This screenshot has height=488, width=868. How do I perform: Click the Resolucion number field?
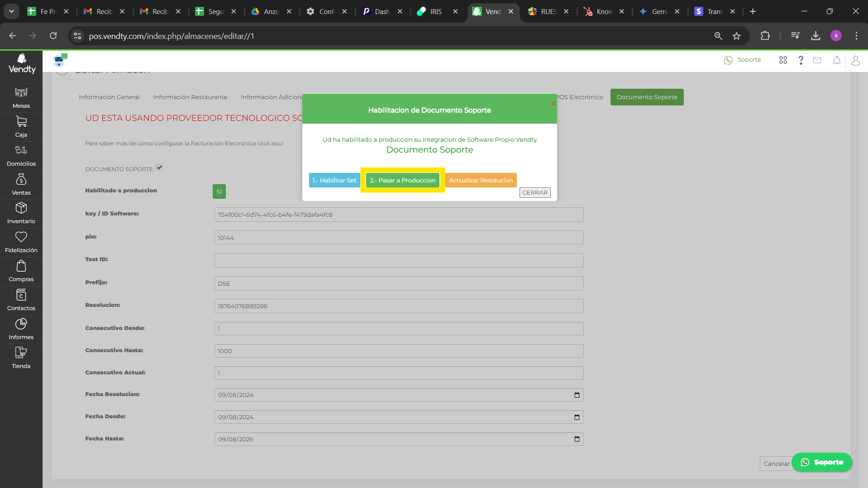(399, 306)
